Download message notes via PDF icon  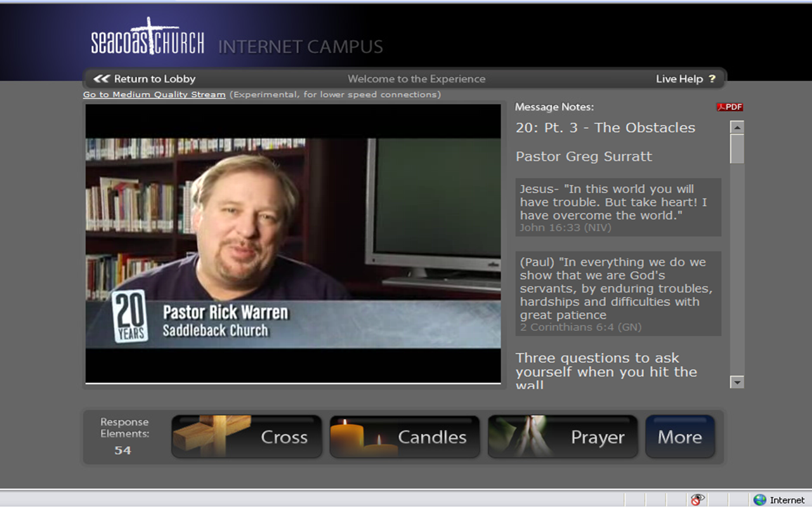[730, 107]
